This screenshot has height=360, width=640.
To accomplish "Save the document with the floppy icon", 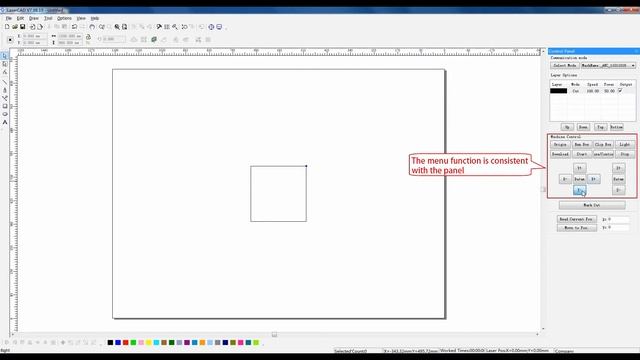I will point(22,27).
